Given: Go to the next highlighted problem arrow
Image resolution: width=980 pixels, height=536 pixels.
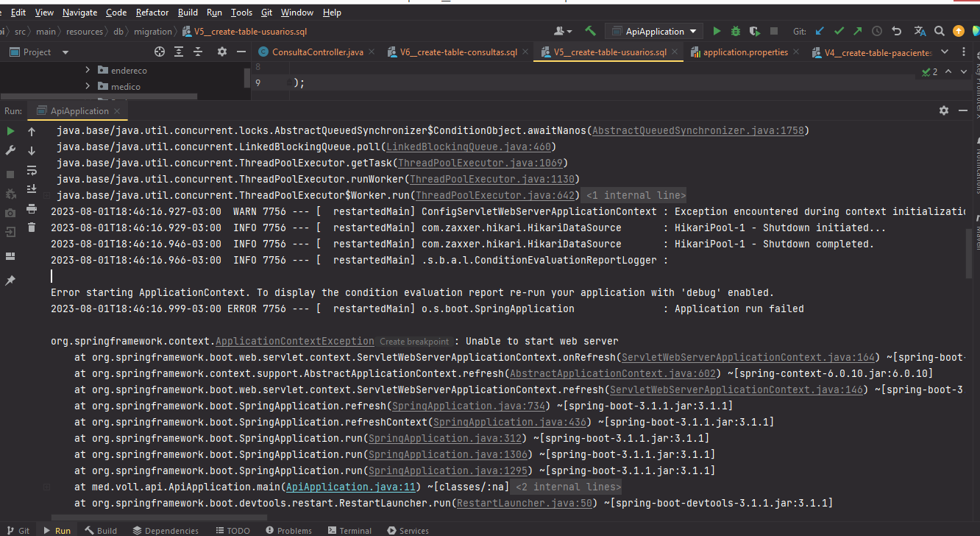Looking at the screenshot, I should (x=963, y=71).
